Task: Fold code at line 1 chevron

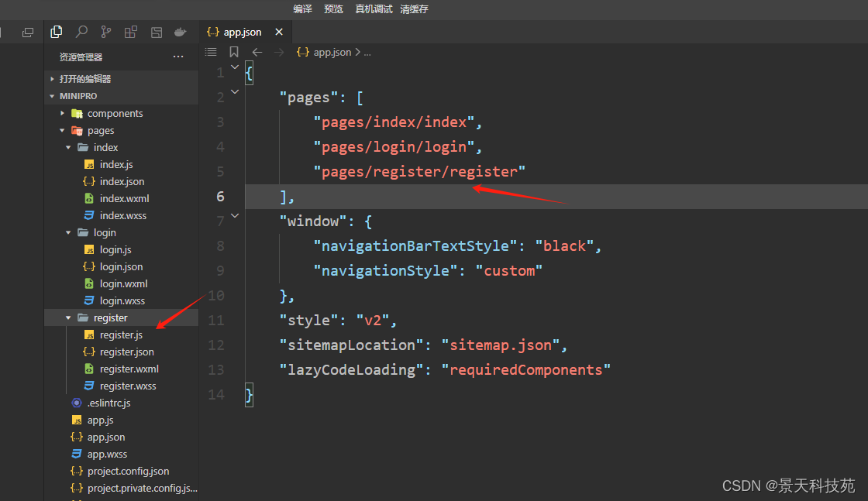Action: coord(235,67)
